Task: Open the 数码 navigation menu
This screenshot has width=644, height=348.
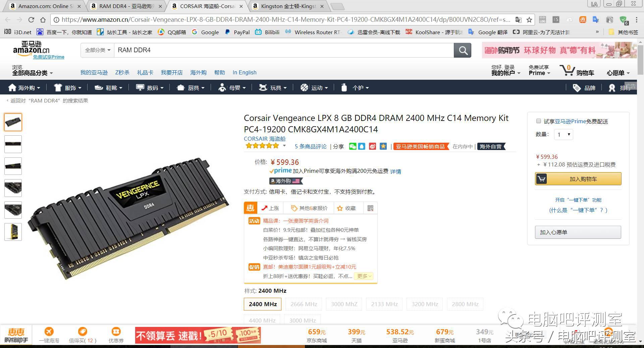Action: (x=150, y=88)
